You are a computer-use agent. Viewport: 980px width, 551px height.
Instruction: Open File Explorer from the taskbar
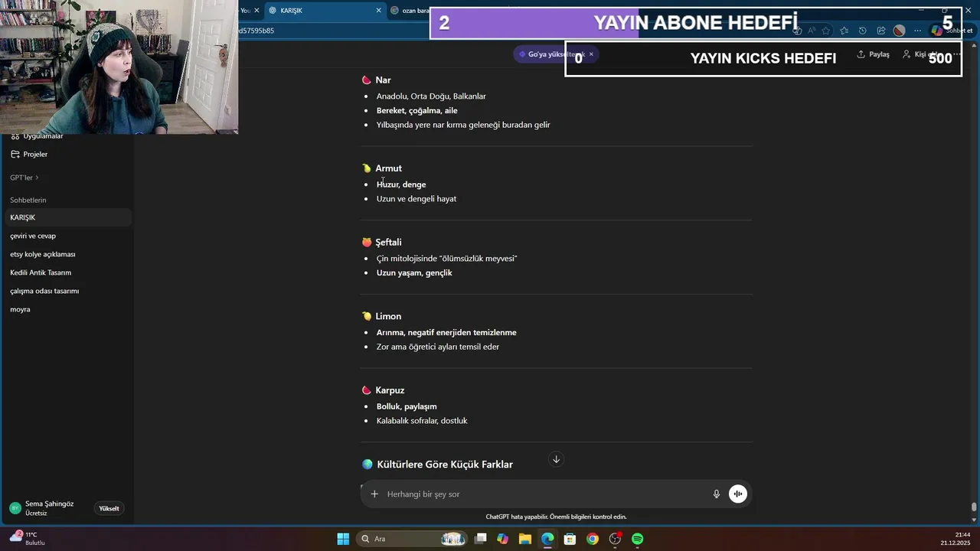[x=525, y=539]
